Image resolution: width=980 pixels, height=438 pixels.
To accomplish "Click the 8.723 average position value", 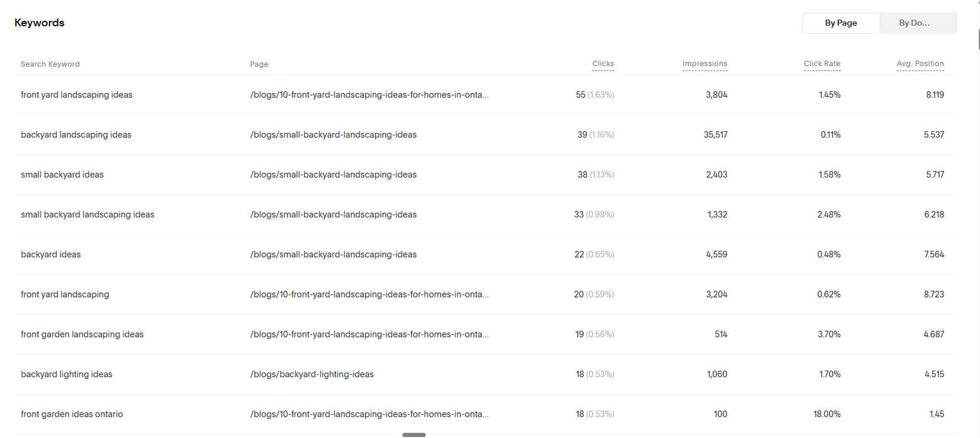I will 934,295.
